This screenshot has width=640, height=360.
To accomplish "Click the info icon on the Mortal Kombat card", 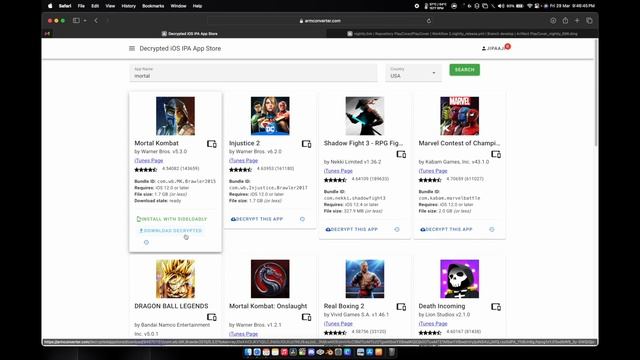I will point(146,242).
